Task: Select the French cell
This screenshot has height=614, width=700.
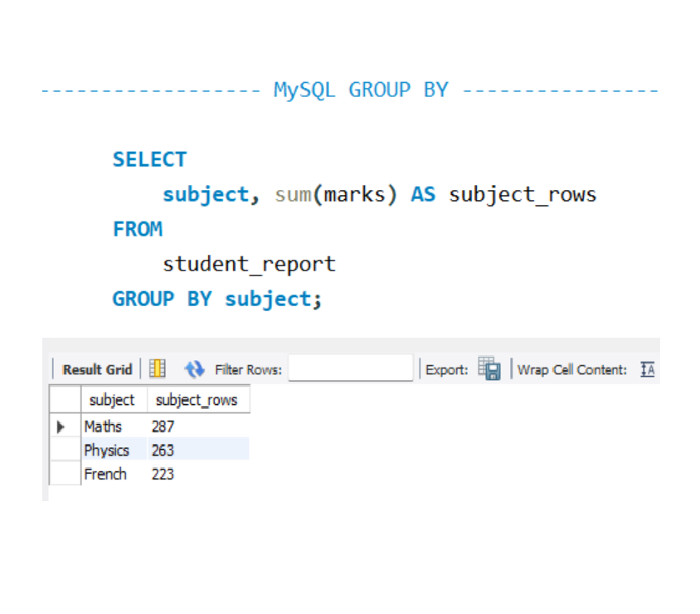Action: 105,474
